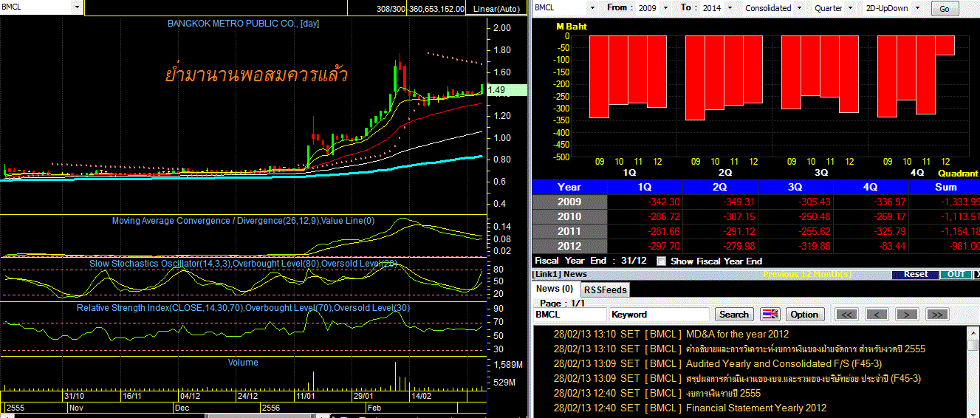Select the 2010 year row label
The width and height of the screenshot is (980, 418).
point(569,217)
